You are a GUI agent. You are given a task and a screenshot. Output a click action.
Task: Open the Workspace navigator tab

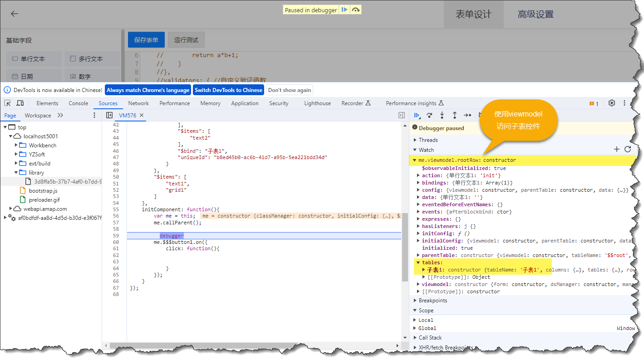click(38, 116)
